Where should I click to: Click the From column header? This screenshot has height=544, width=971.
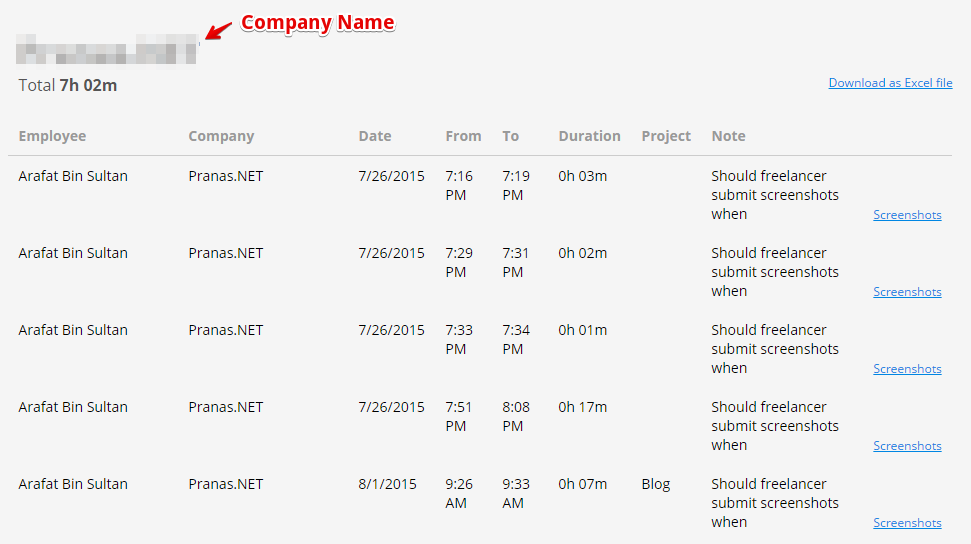[463, 136]
